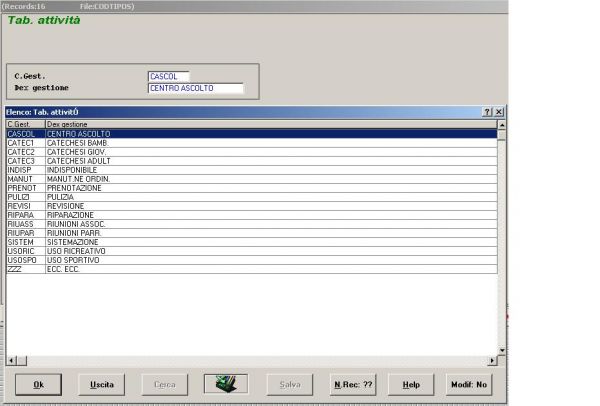Click the Des gestione column header

pyautogui.click(x=270, y=124)
